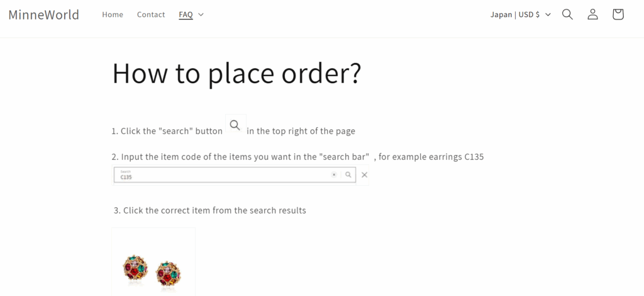The image size is (644, 296).
Task: Open the account login icon
Action: (x=592, y=14)
